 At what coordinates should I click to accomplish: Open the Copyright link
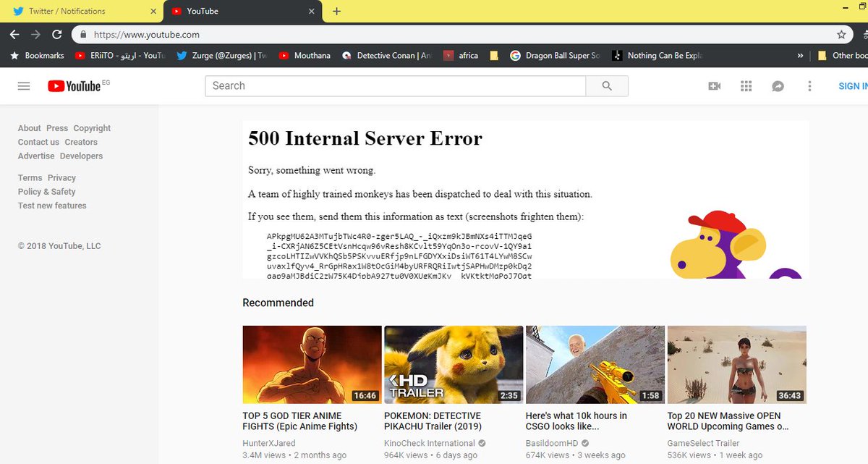92,128
